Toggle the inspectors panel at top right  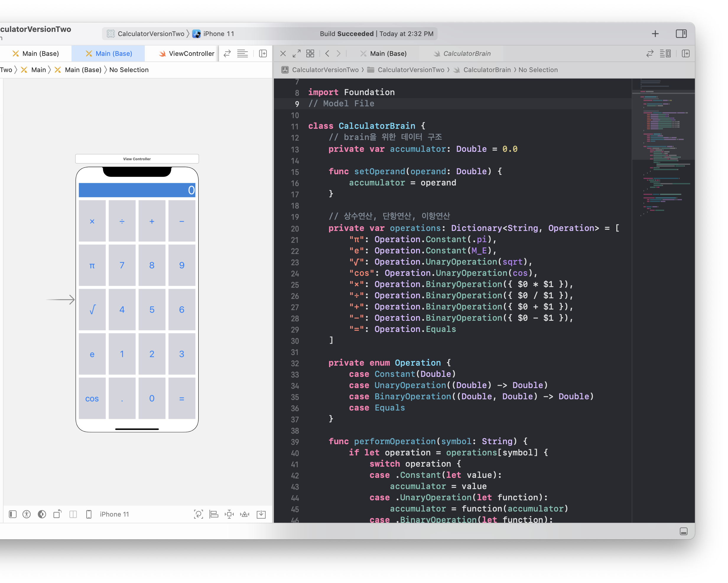click(x=681, y=34)
